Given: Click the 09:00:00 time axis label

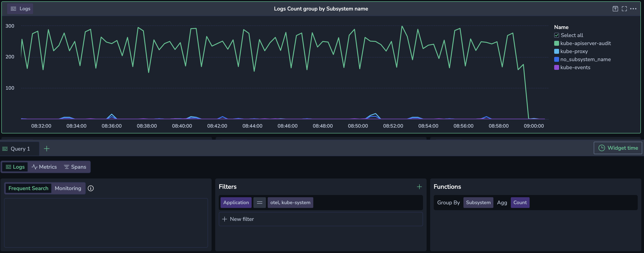Looking at the screenshot, I should coord(534,126).
